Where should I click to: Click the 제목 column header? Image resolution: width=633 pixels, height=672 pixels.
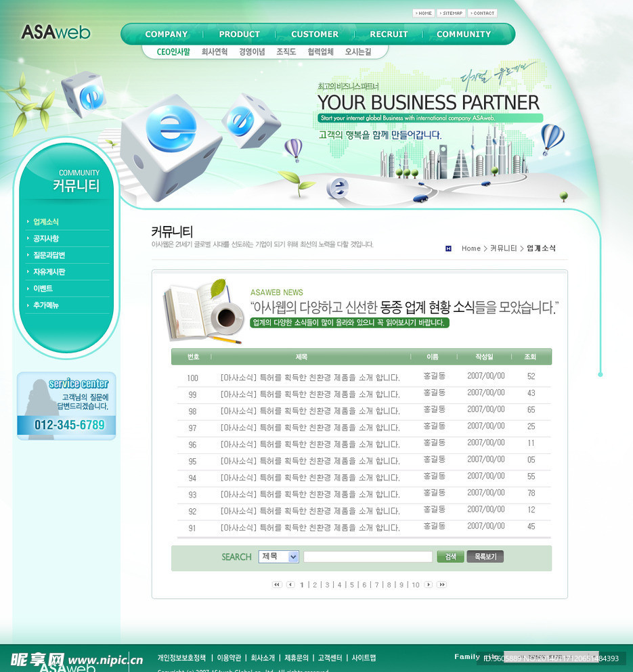pyautogui.click(x=301, y=357)
